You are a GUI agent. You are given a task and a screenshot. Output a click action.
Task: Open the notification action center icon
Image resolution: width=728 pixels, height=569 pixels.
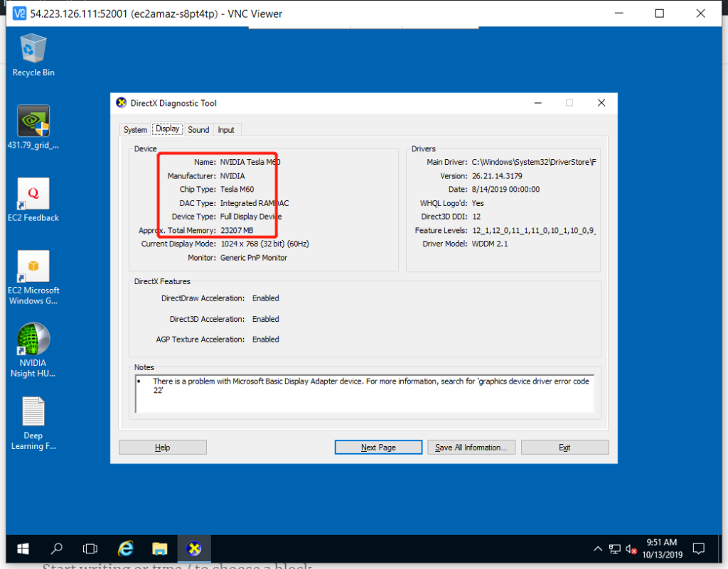coord(698,548)
